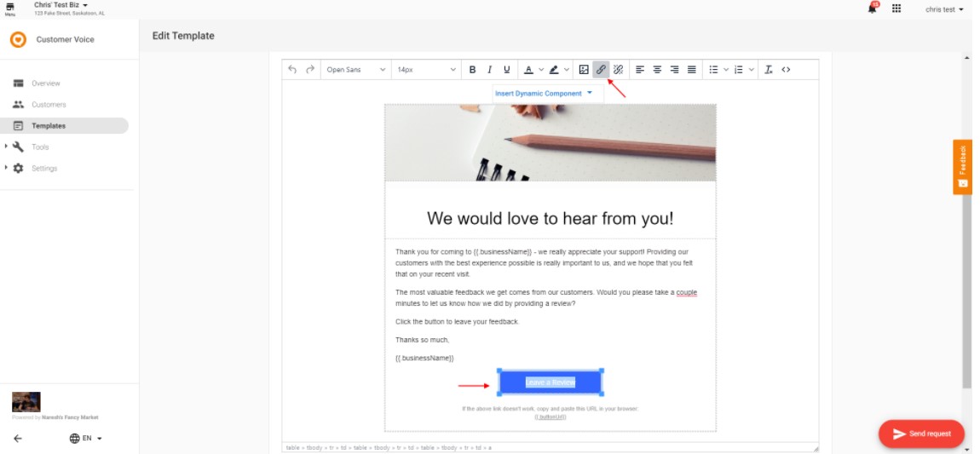This screenshot has width=980, height=454.
Task: Expand the Tools sidebar section
Action: point(6,147)
